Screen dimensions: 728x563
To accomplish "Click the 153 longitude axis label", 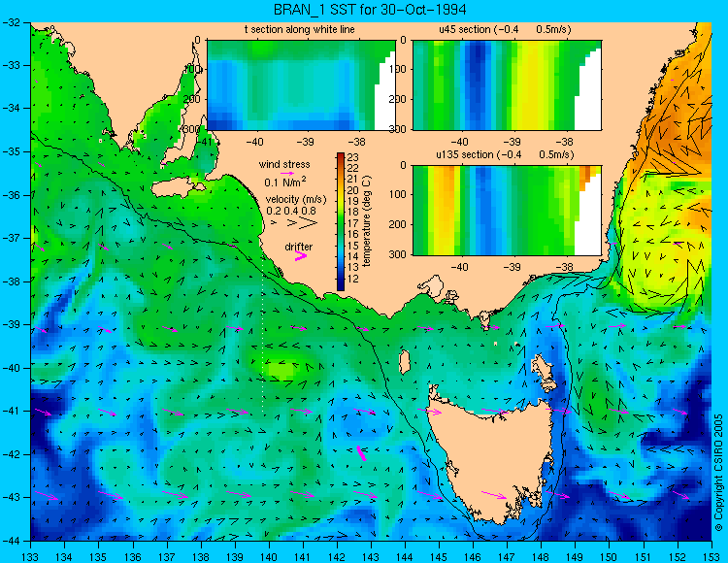I will click(711, 556).
